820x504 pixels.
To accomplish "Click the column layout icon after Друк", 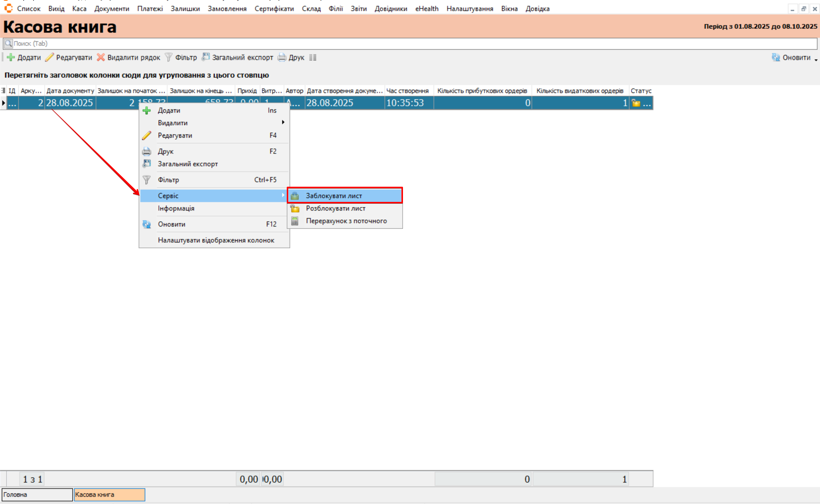I will [x=313, y=57].
